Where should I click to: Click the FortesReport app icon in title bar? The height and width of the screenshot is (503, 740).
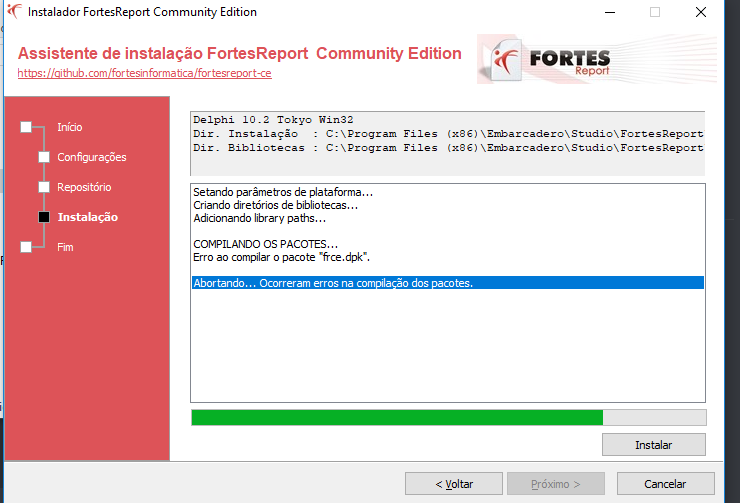click(14, 11)
